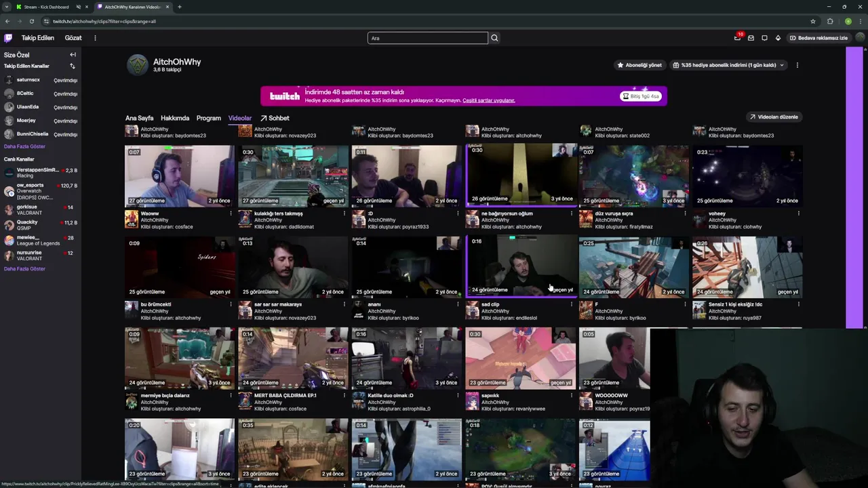Play the Waoww clip thumbnail
This screenshot has height=488, width=868.
tap(180, 176)
